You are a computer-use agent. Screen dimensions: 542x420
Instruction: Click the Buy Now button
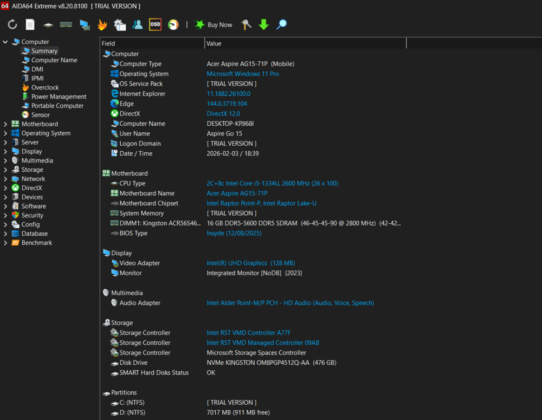(214, 25)
